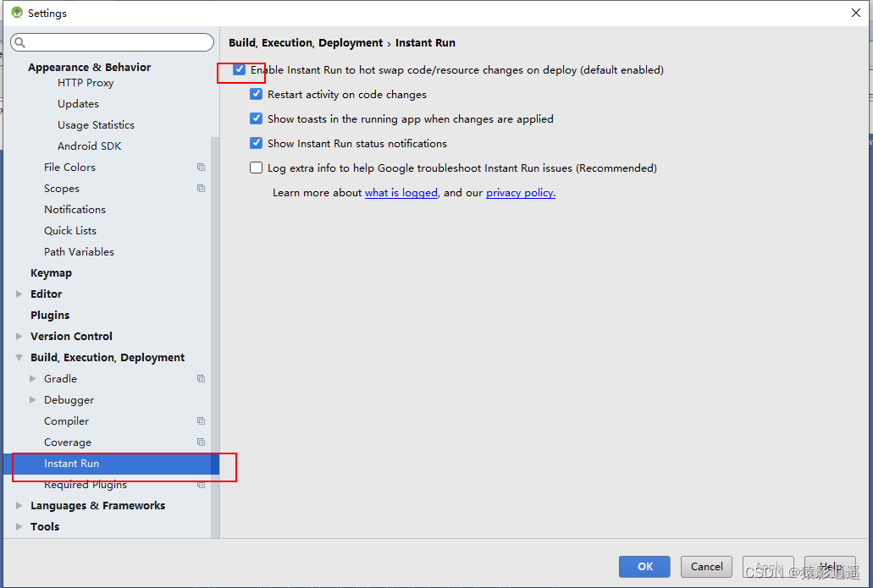
Task: Confirm settings with OK button
Action: [x=644, y=566]
